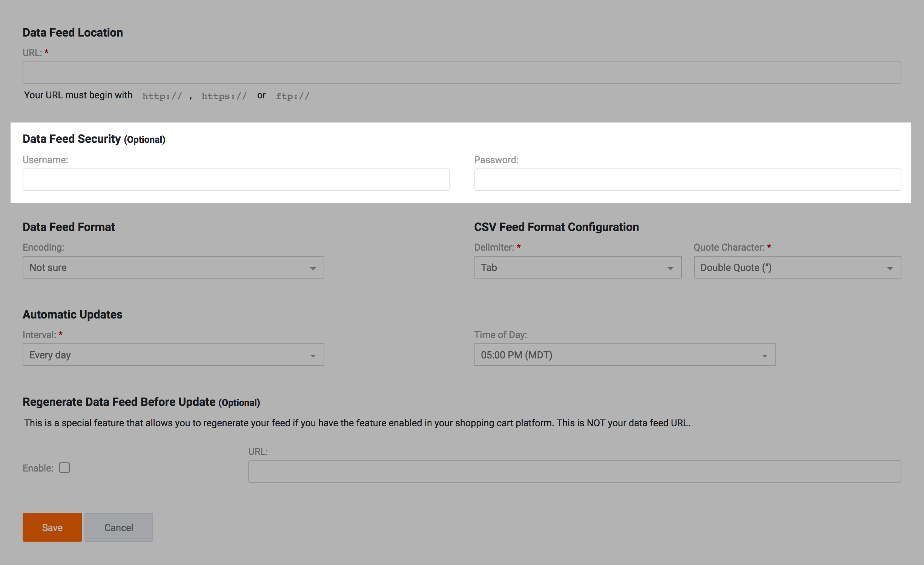Click the Username label

45,160
